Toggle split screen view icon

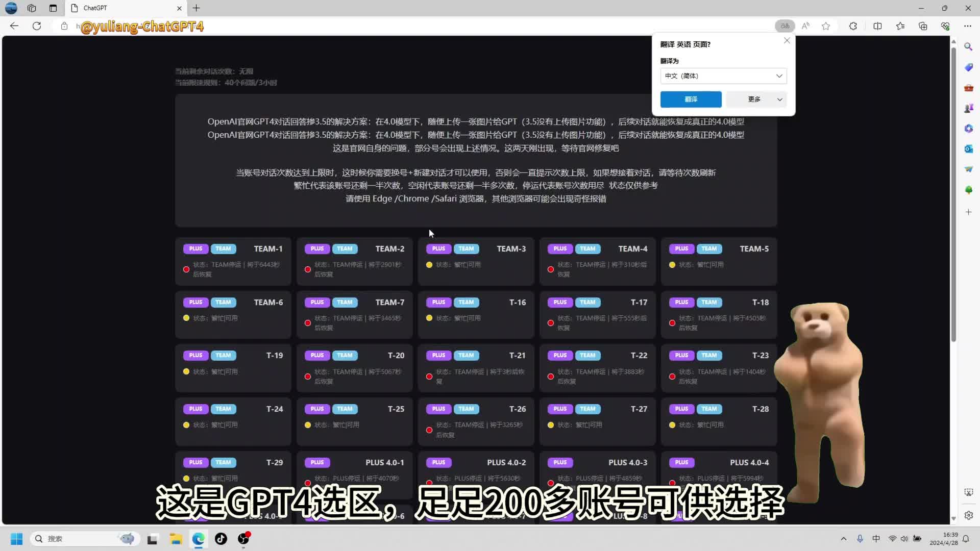(877, 26)
